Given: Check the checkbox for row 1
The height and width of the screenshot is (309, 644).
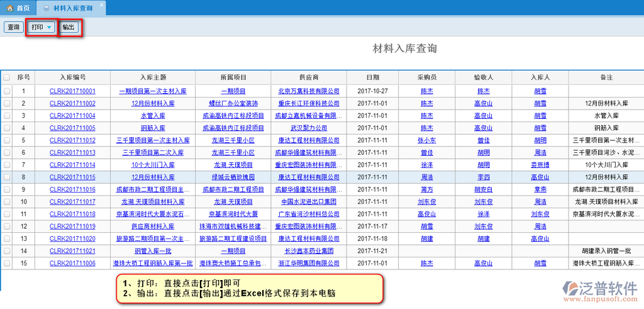Looking at the screenshot, I should point(7,91).
